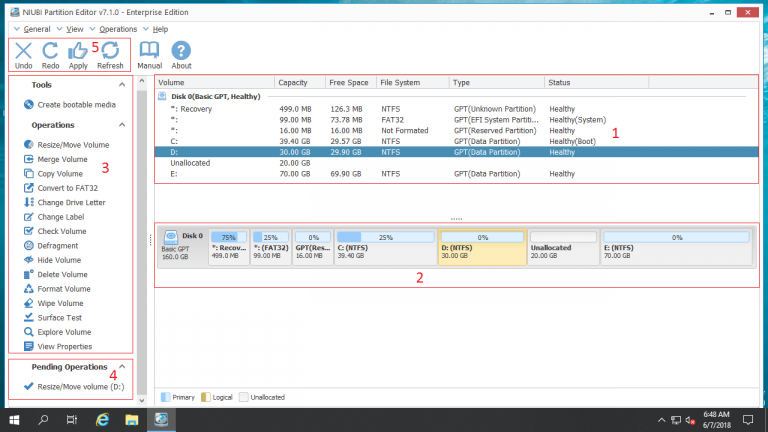Select the C: volume row in the list

(x=456, y=141)
